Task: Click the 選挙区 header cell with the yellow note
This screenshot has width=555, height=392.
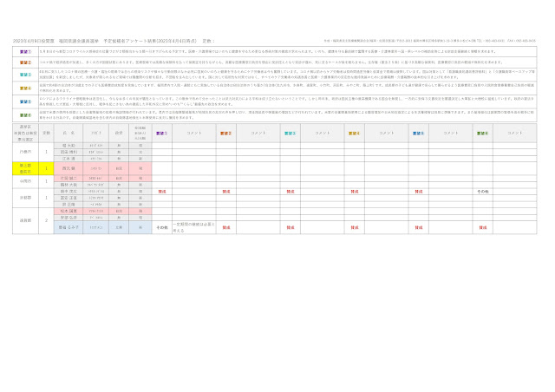Action: click(x=25, y=134)
